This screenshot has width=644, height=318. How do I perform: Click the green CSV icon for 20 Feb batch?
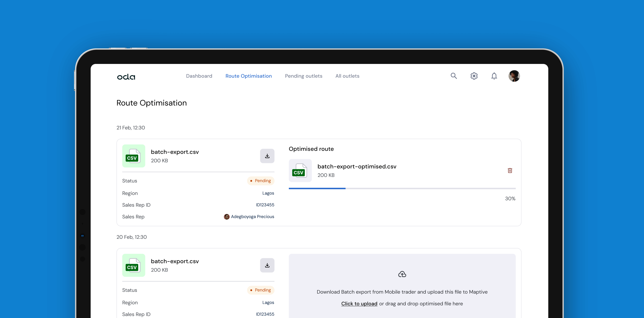[133, 265]
